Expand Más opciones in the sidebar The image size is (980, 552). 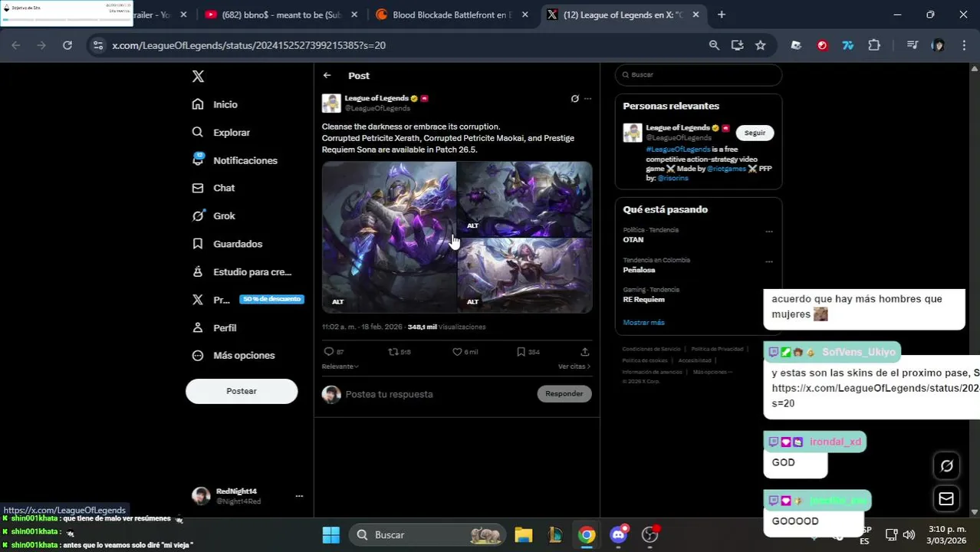click(x=233, y=356)
